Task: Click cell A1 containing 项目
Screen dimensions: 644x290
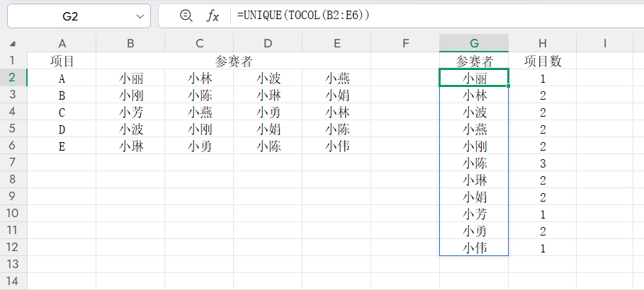Action: click(x=62, y=61)
